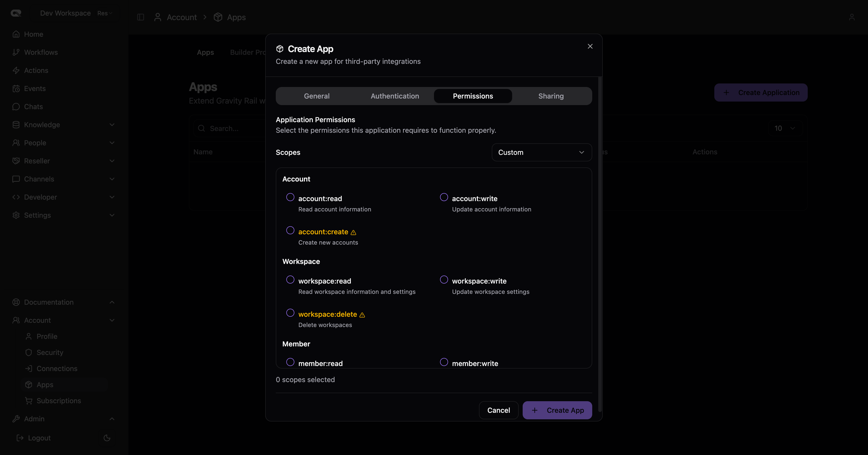Open the Security page
The image size is (868, 455).
(49, 352)
